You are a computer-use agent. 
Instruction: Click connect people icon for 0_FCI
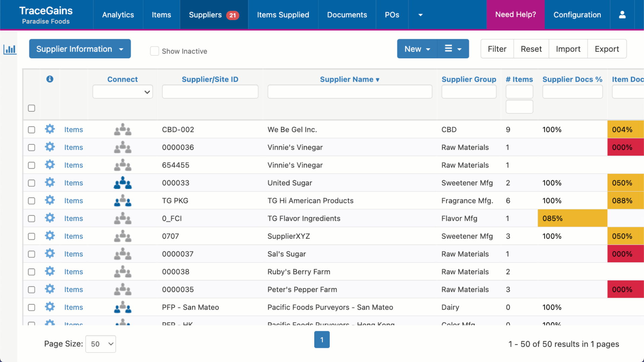point(123,218)
